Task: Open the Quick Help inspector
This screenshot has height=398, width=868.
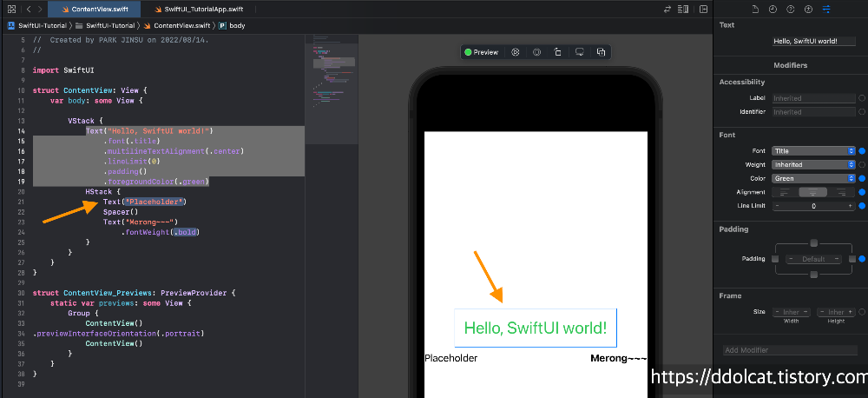Action: [792, 9]
